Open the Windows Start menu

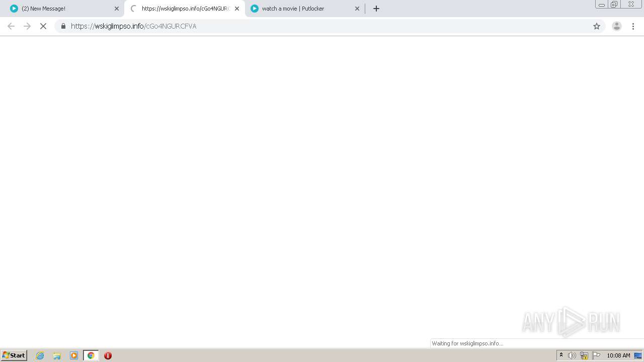[14, 355]
